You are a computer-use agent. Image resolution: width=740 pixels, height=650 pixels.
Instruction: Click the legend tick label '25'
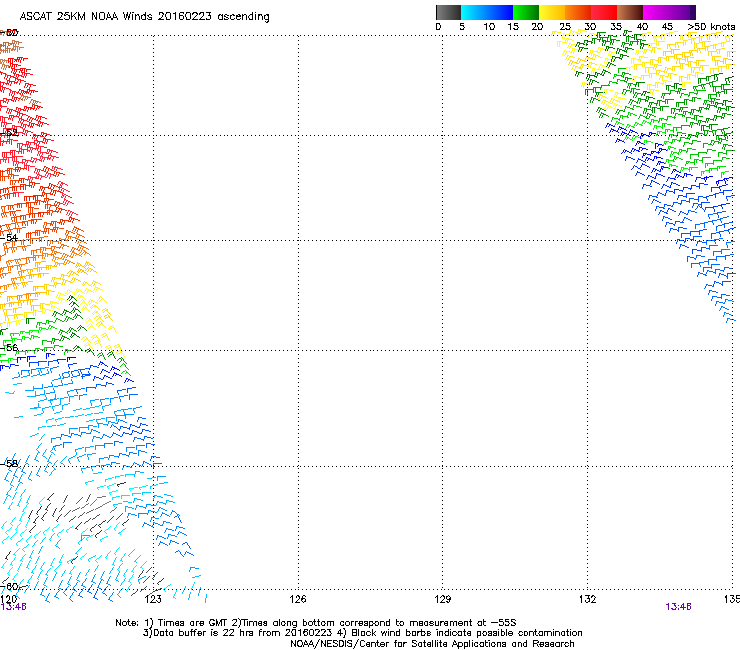coord(565,27)
